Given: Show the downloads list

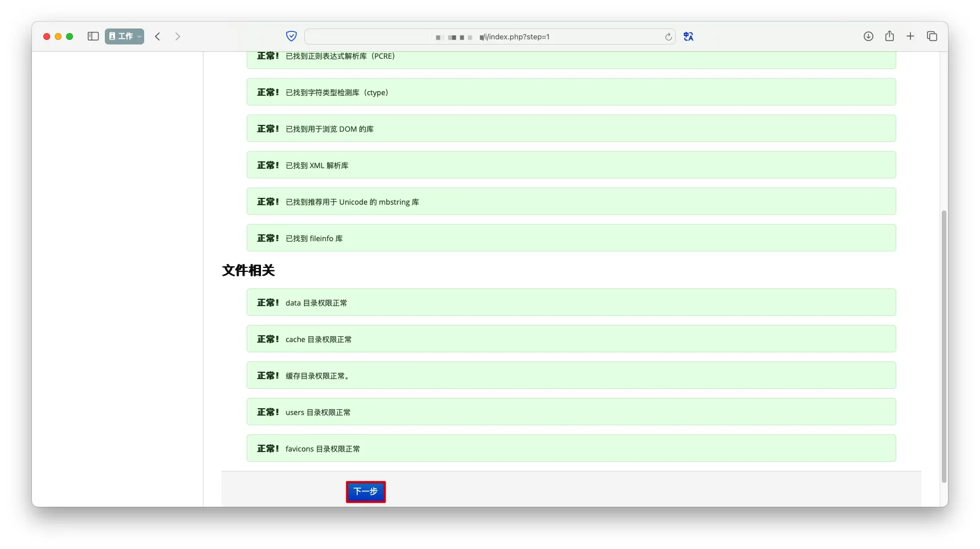Looking at the screenshot, I should point(868,36).
